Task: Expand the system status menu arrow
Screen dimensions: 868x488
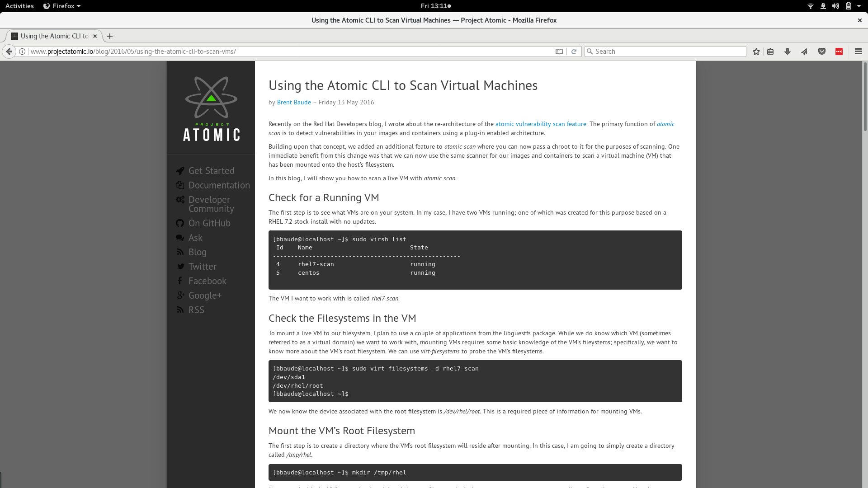Action: point(859,6)
